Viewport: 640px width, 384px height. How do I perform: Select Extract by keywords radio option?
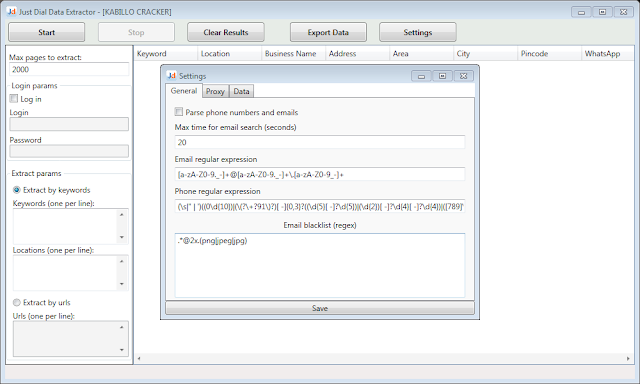[x=17, y=190]
